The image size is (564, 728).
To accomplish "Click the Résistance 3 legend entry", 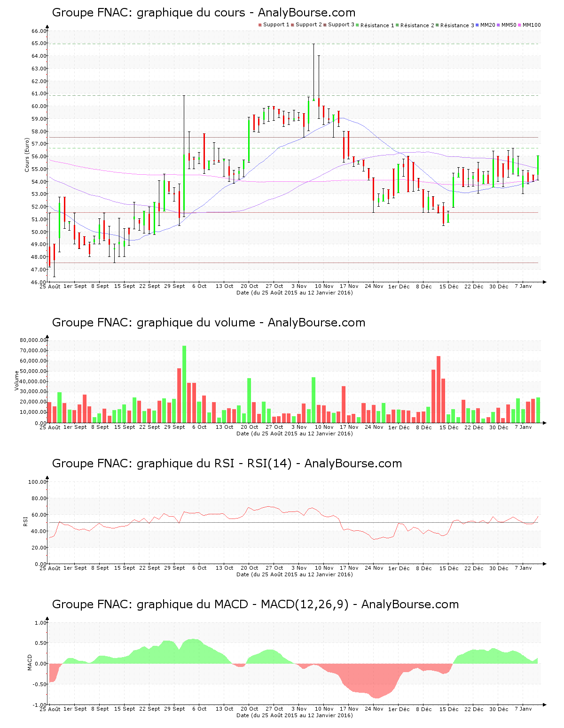I will (455, 25).
